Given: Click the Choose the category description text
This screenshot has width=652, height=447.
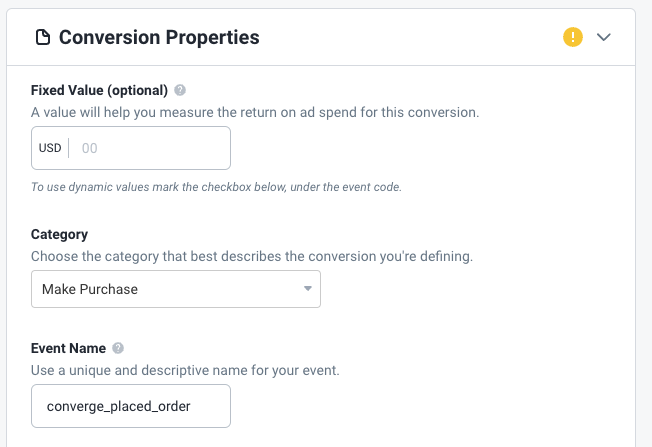Looking at the screenshot, I should point(251,256).
